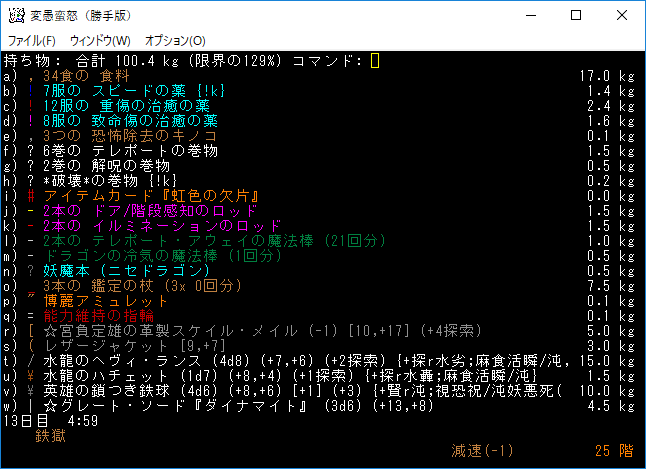Maximize the game window
Viewport: 646px width, 469px height.
(576, 15)
